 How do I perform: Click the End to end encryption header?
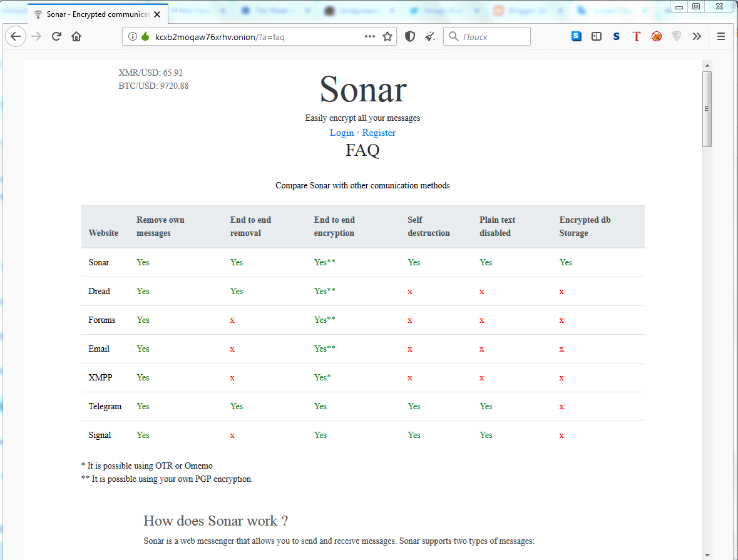334,227
